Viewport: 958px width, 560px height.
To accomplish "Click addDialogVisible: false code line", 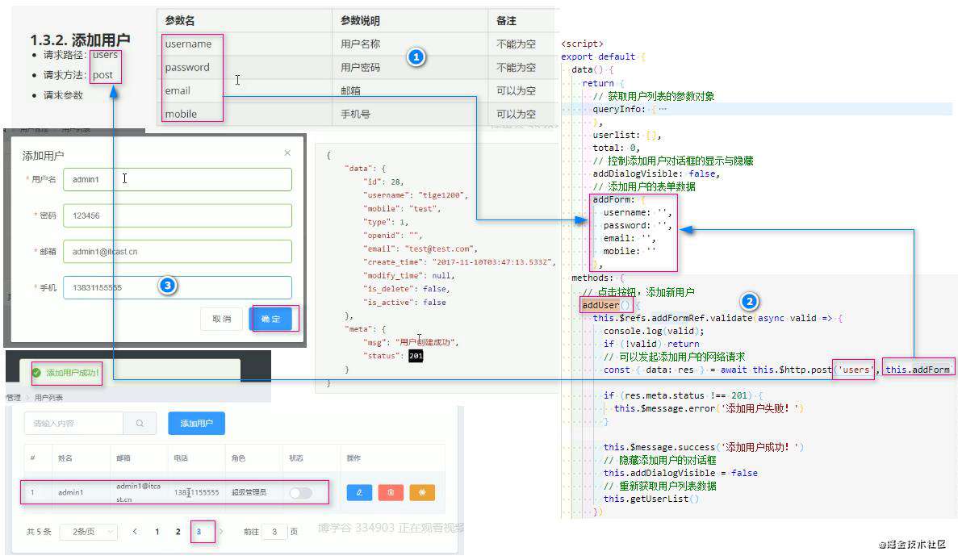I will coord(656,174).
